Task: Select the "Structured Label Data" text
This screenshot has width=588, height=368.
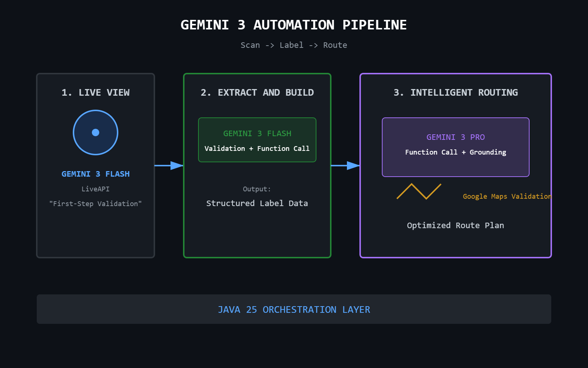Action: [257, 204]
